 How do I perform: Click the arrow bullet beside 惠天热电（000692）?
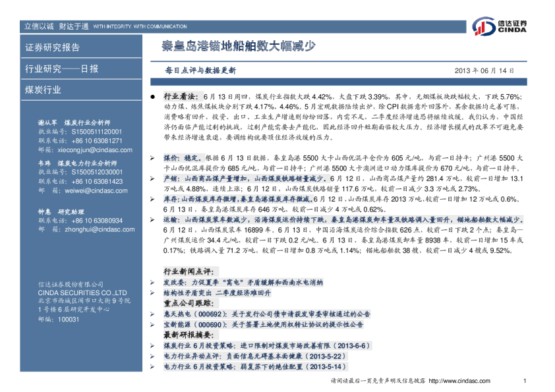click(153, 314)
